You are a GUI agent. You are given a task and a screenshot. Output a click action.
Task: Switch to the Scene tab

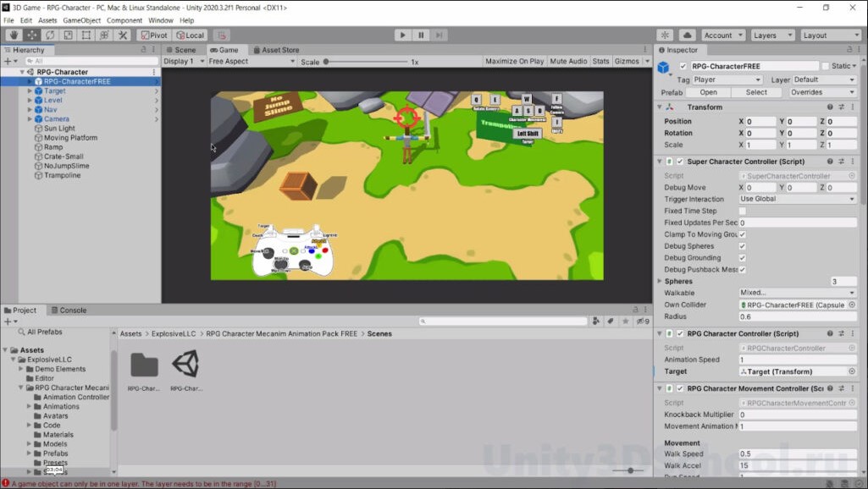pos(181,50)
